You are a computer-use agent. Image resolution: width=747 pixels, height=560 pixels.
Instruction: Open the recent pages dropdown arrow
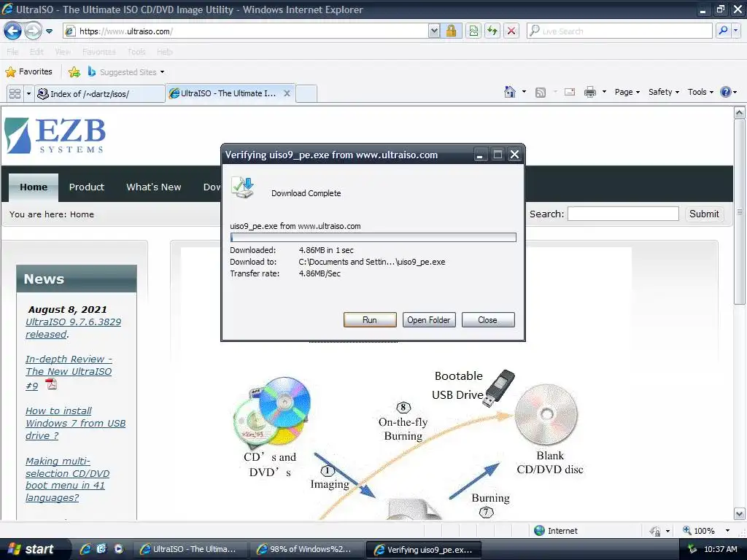click(x=49, y=31)
